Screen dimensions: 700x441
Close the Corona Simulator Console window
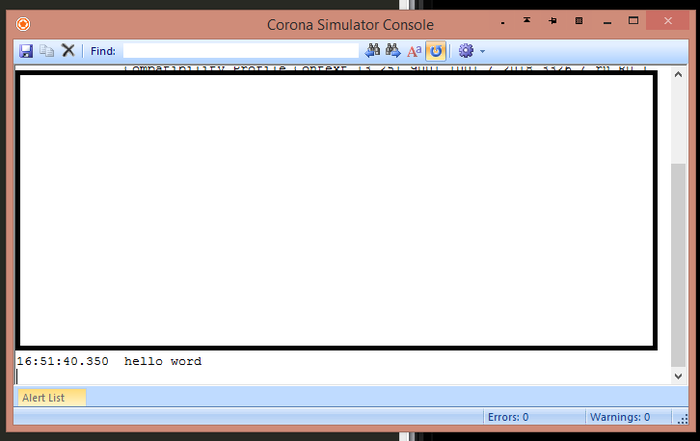pyautogui.click(x=668, y=21)
